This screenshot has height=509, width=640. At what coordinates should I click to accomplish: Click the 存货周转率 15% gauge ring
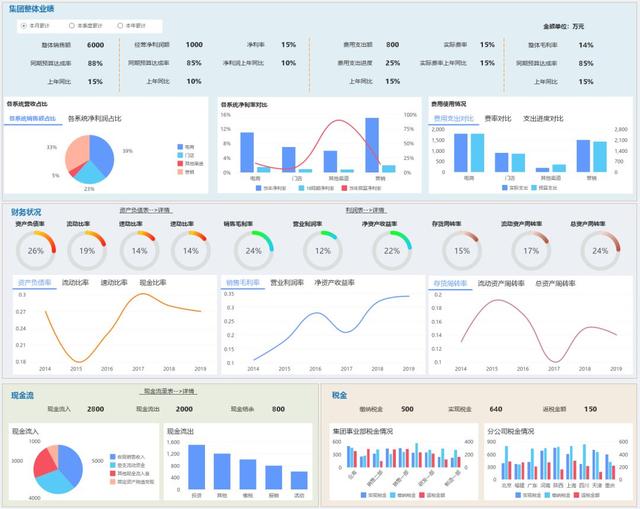coord(462,250)
